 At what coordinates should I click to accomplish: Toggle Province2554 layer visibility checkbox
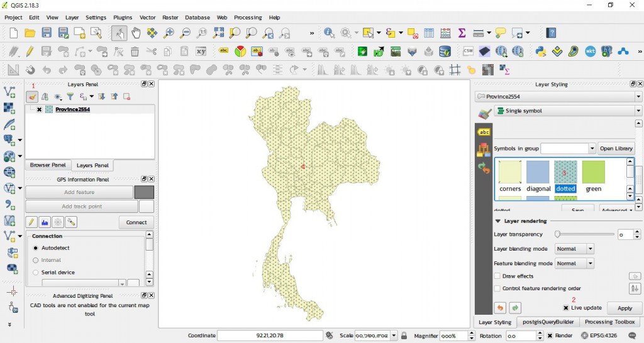tap(39, 109)
